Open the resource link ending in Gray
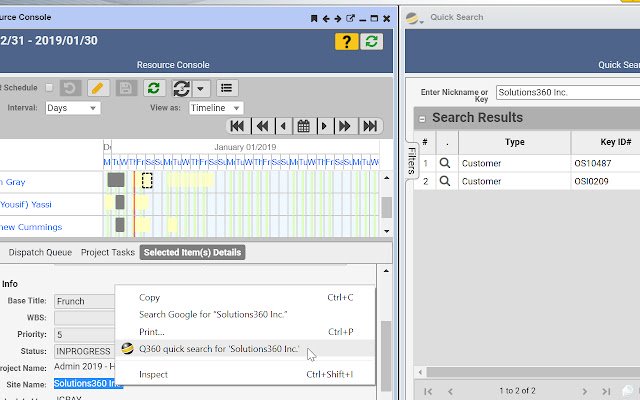The width and height of the screenshot is (640, 400). [13, 182]
